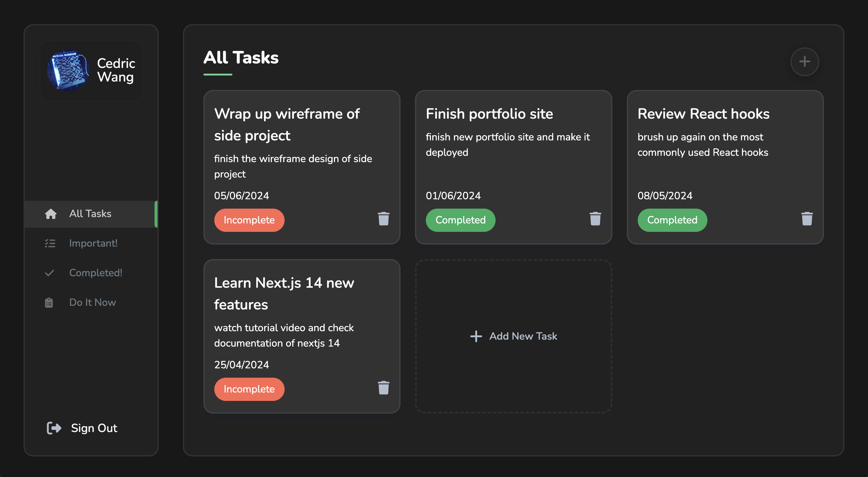Delete the Learn Next.js 14 task
Image resolution: width=868 pixels, height=477 pixels.
pyautogui.click(x=384, y=388)
